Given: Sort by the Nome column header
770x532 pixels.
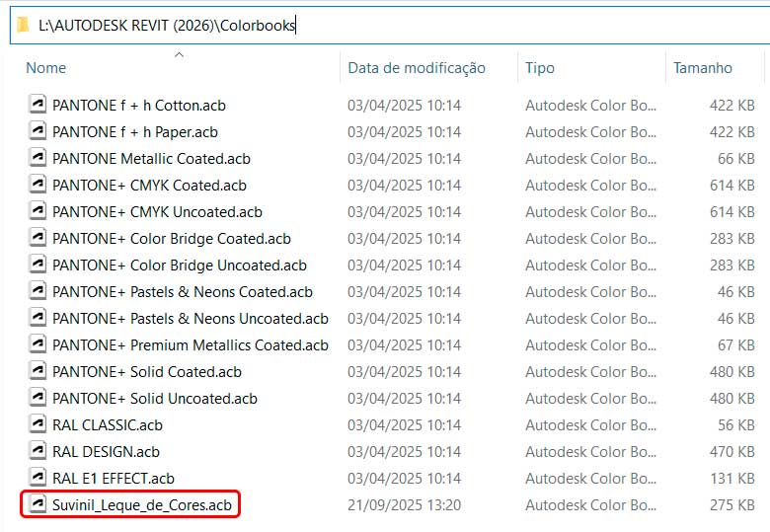Looking at the screenshot, I should pyautogui.click(x=45, y=68).
